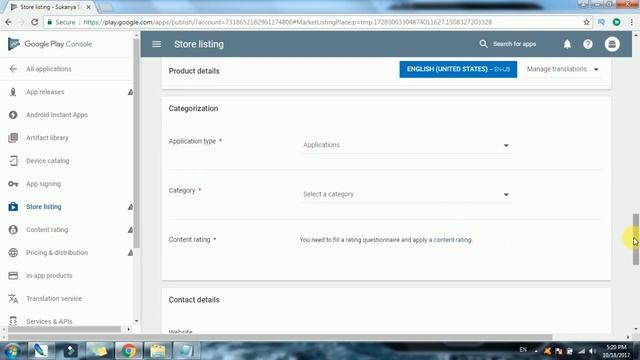The width and height of the screenshot is (640, 360).
Task: Go back to All applications arrow
Action: click(13, 69)
